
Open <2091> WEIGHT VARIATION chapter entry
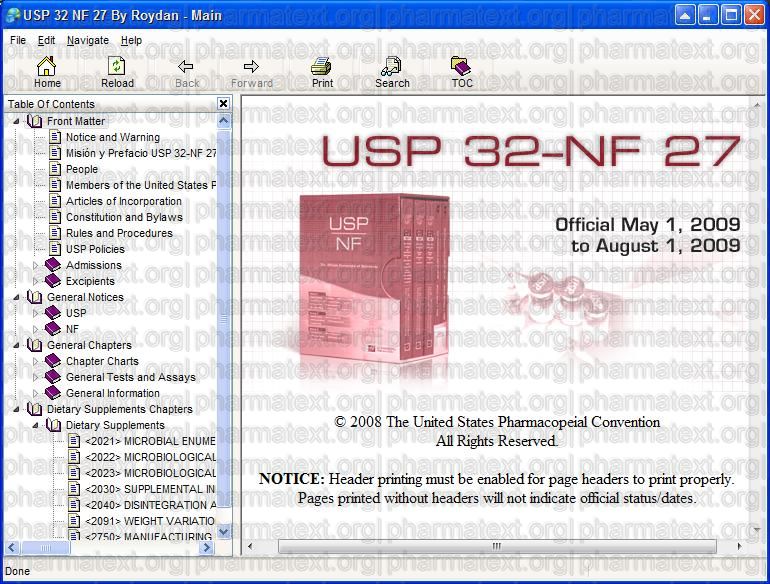(150, 521)
